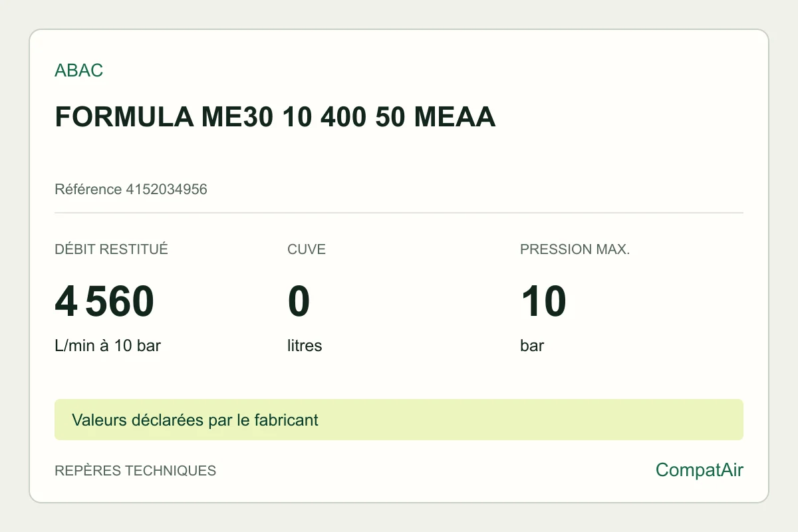
Task: Select the 0 tank value
Action: 299,301
